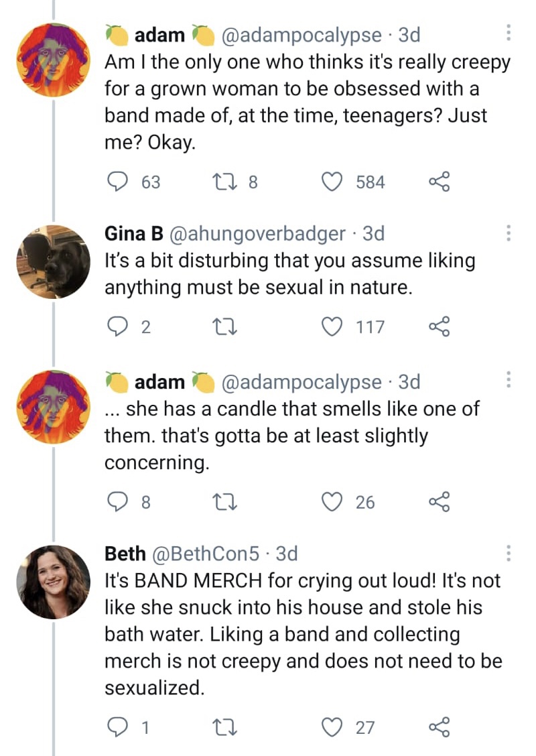The image size is (536, 756).
Task: Like Beth's tweet with 27 likes
Action: (x=332, y=727)
